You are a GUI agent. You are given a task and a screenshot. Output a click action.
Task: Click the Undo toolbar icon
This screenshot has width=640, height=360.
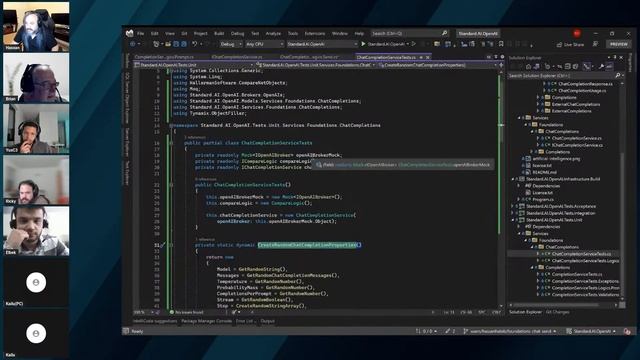click(195, 44)
